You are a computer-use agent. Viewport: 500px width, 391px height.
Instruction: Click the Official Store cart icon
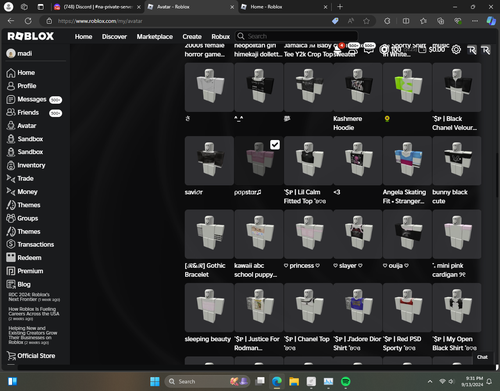click(x=11, y=356)
